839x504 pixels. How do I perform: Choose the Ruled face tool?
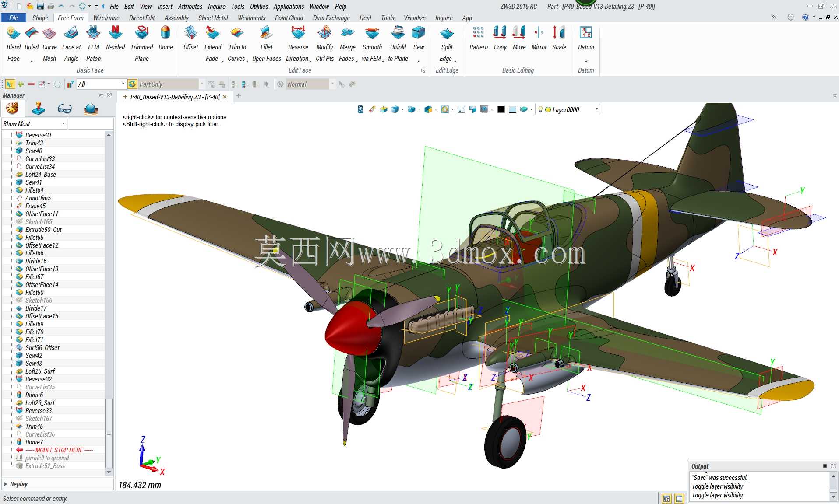[32, 44]
